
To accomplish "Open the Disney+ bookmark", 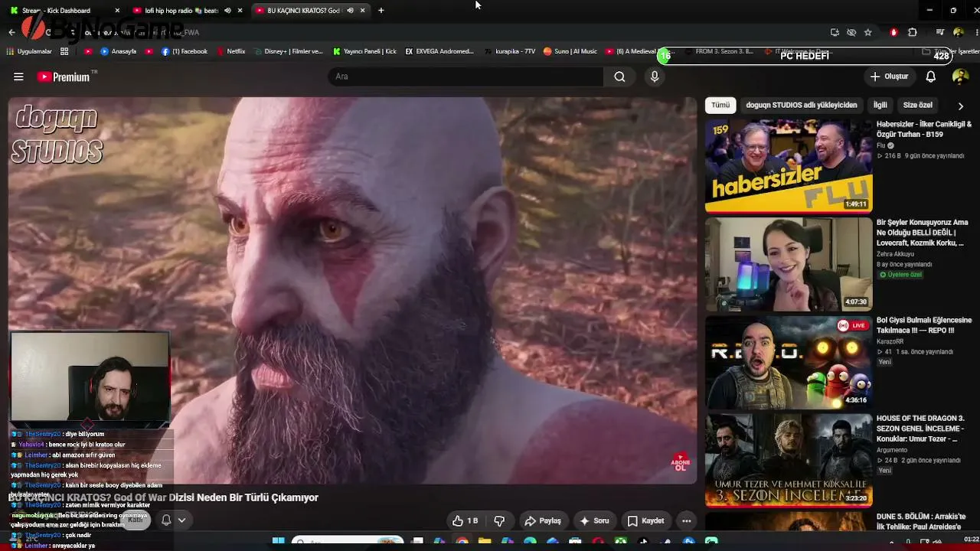I will pos(288,51).
